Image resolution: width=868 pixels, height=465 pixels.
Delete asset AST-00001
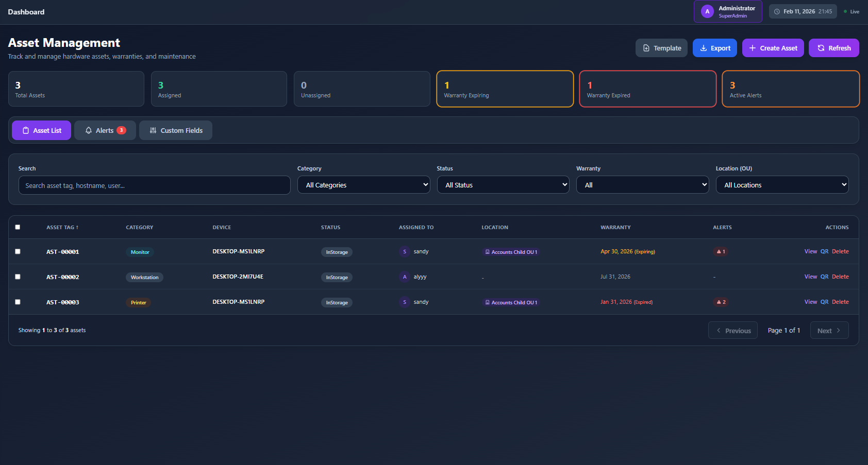coord(840,251)
